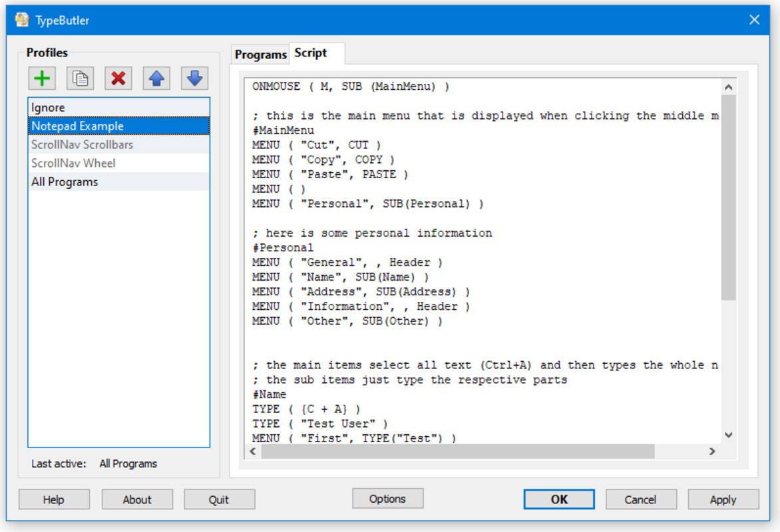Click the MENU "Address" SUB(Address) line

(361, 292)
